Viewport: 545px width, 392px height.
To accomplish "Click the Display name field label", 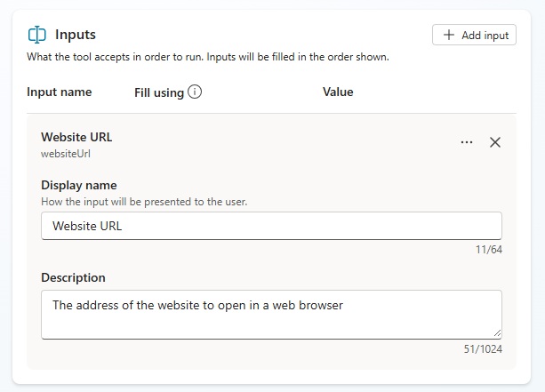I will tap(79, 186).
